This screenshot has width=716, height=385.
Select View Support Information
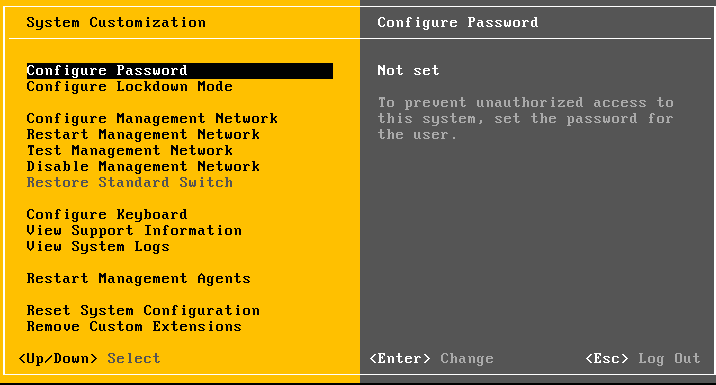click(x=134, y=231)
